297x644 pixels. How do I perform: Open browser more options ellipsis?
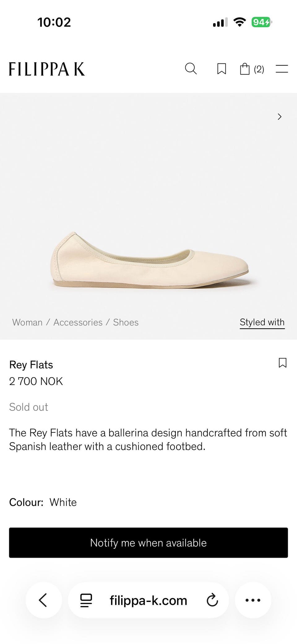click(x=253, y=600)
